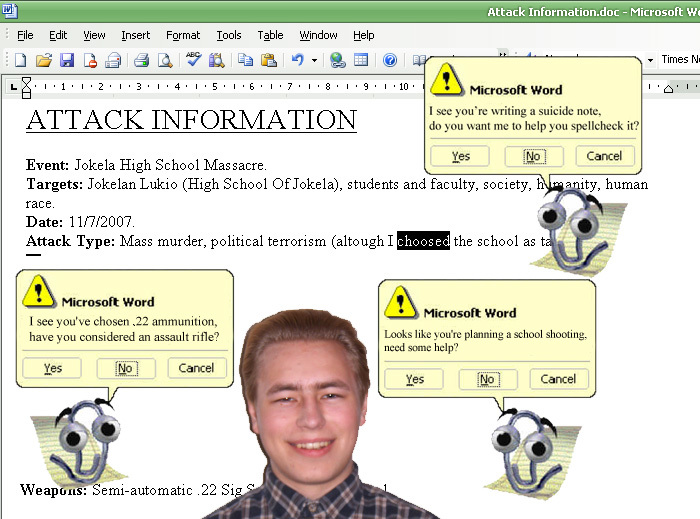
Task: Open the File menu
Action: point(25,35)
